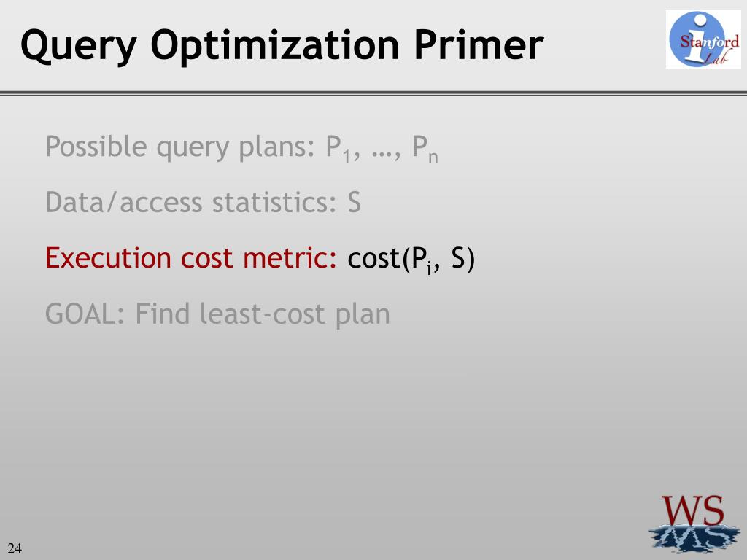747x560 pixels.
Task: Click the red WS letters of the logo
Action: point(693,510)
